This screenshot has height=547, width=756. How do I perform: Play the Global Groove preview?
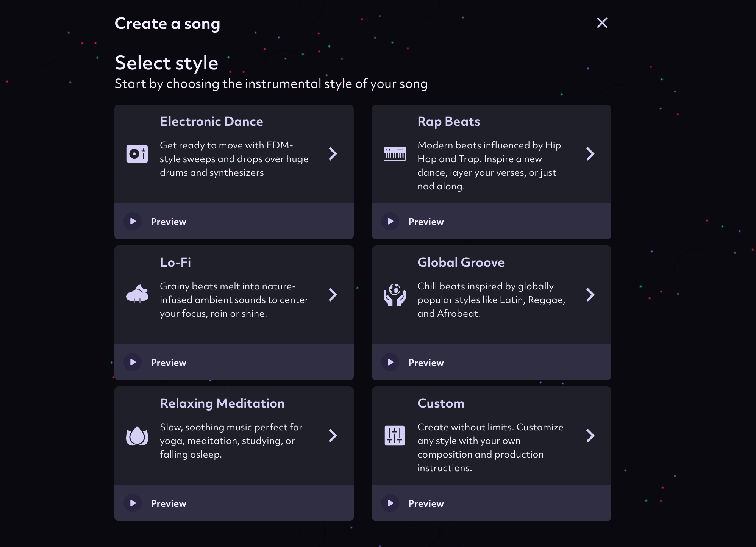pos(390,362)
